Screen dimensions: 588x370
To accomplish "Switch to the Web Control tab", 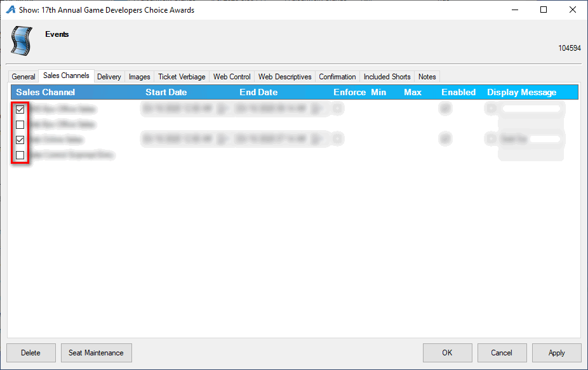I will click(x=232, y=76).
